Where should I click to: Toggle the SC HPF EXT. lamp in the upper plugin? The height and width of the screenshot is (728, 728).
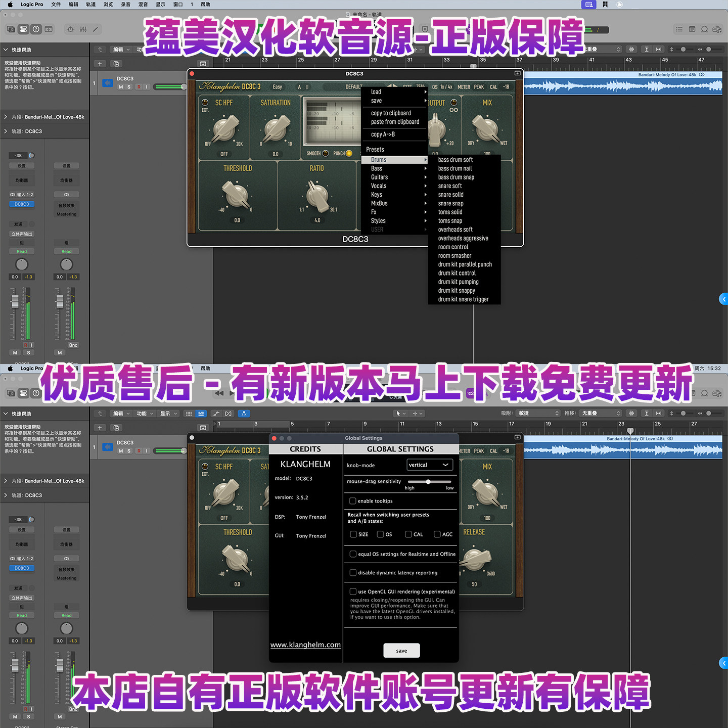(x=205, y=103)
